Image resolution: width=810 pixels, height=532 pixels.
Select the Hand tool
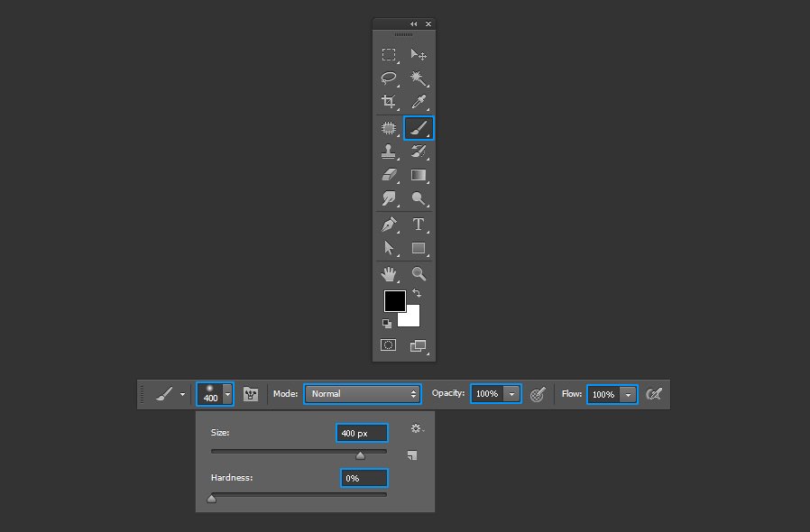click(x=389, y=274)
